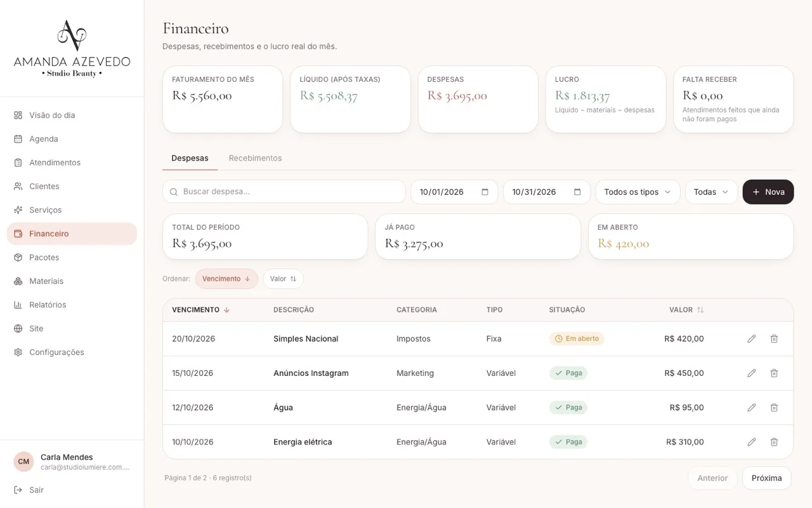This screenshot has height=508, width=812.
Task: Click the Nova expense button
Action: pyautogui.click(x=768, y=192)
